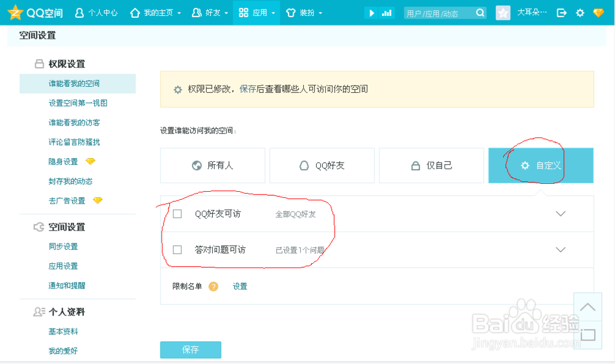The image size is (615, 364).
Task: Open 设置空间第一视图 setting
Action: 78,103
